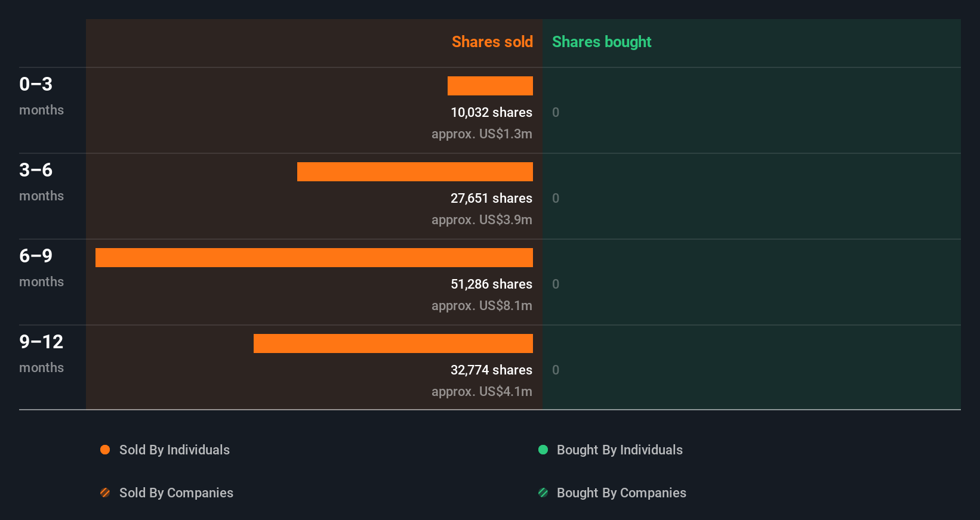Click the approx. US$8.1m amount

(x=482, y=306)
